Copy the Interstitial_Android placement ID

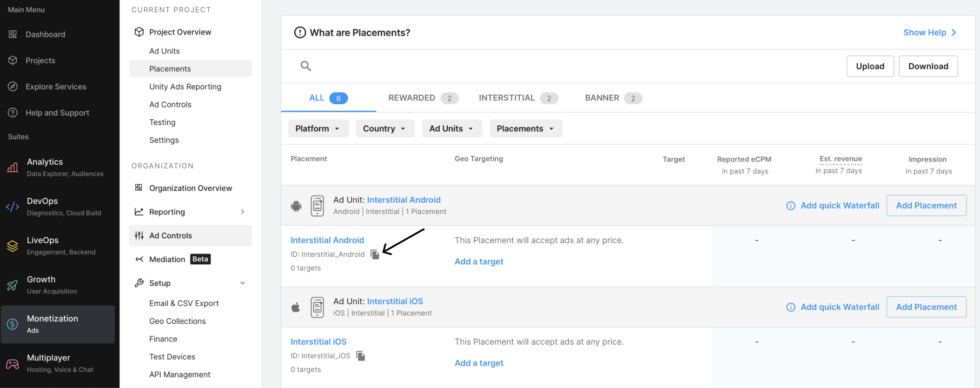(375, 255)
